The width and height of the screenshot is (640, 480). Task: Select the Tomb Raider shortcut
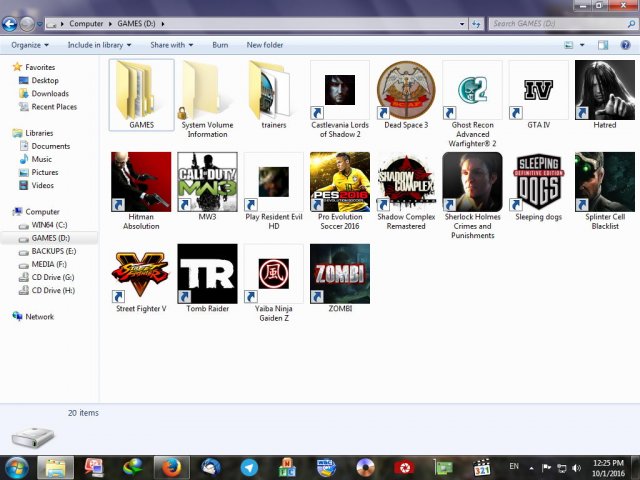[207, 273]
